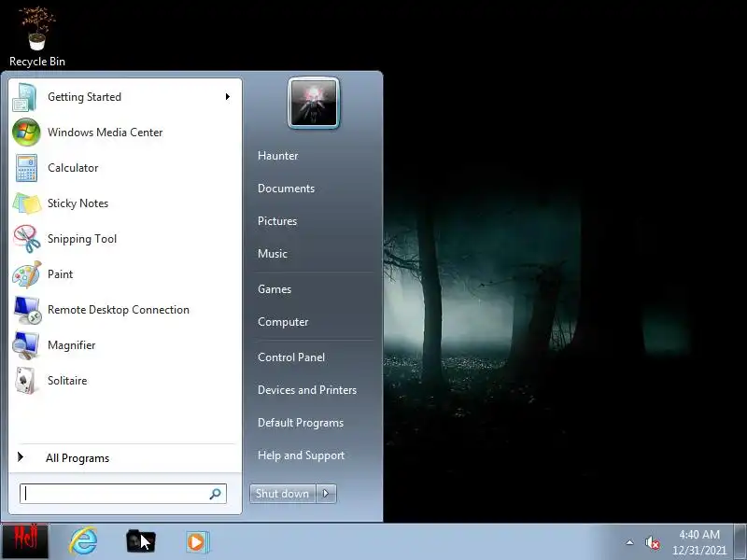This screenshot has width=747, height=560.
Task: Open the Calculator icon
Action: [x=26, y=168]
